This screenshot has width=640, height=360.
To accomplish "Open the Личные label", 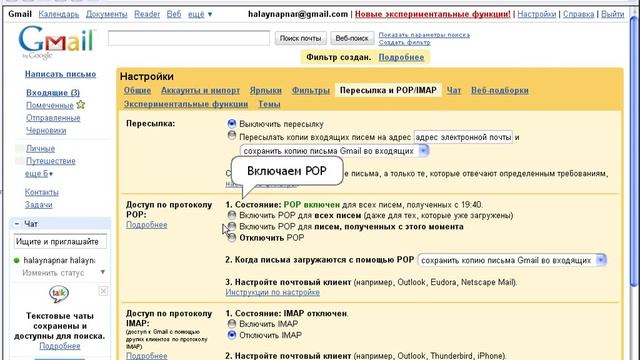I will (40, 149).
